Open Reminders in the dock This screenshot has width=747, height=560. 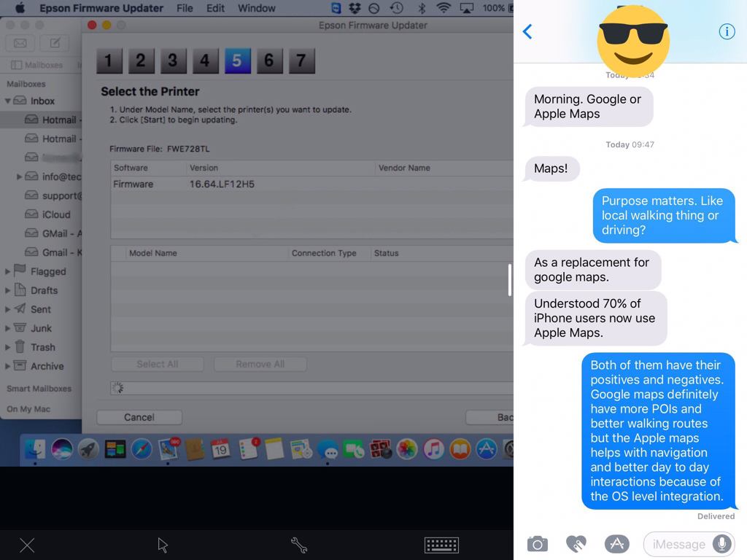(x=248, y=448)
